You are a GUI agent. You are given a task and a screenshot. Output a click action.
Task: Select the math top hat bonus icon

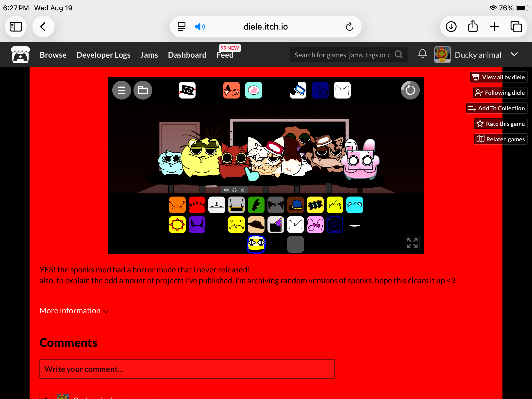pyautogui.click(x=187, y=90)
